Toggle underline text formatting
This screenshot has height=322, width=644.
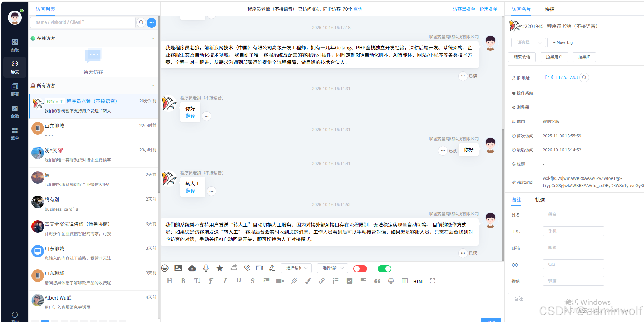239,281
